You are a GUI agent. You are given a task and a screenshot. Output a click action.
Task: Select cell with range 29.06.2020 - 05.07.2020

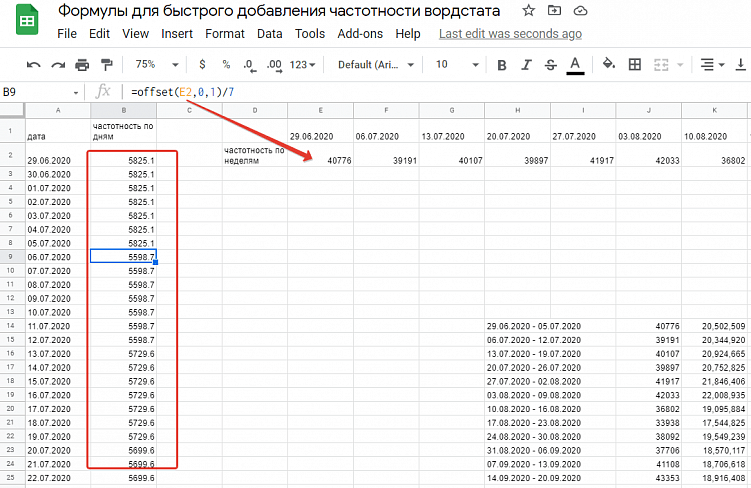coord(550,326)
